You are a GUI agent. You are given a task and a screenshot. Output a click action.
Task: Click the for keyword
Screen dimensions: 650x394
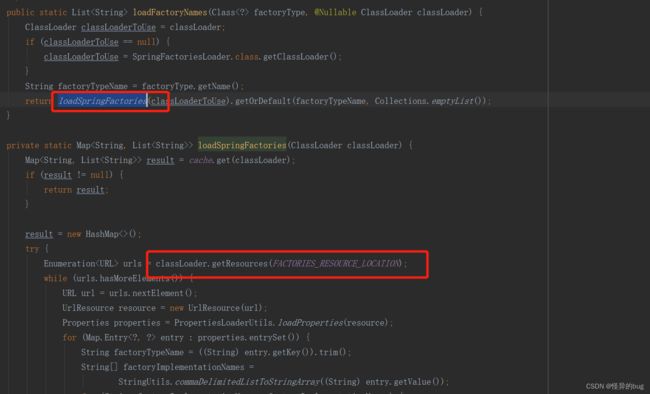[x=70, y=338]
